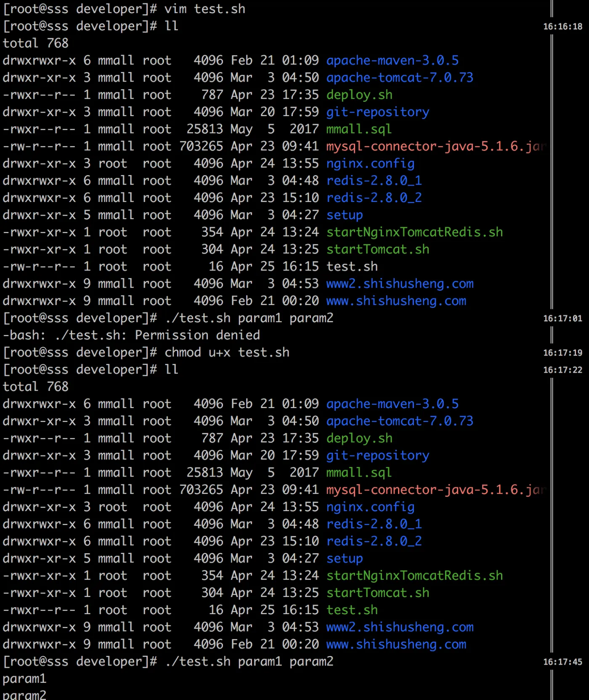
Task: Click the git-repository directory in second listing
Action: [378, 456]
